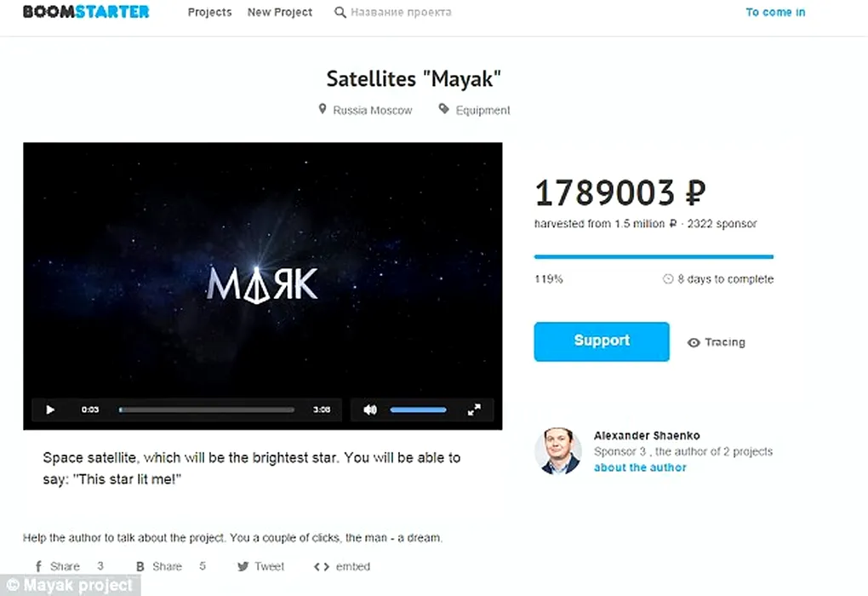Open the Projects menu item
The height and width of the screenshot is (596, 868).
pos(210,12)
